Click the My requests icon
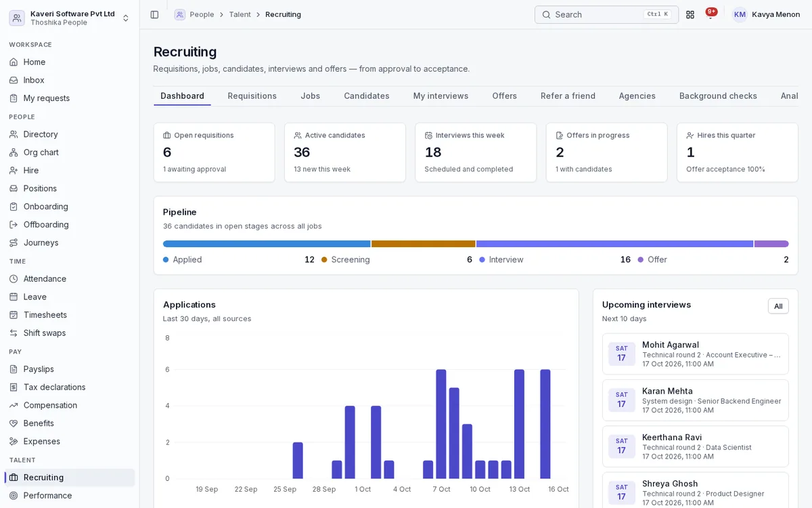This screenshot has height=508, width=812. pyautogui.click(x=14, y=98)
